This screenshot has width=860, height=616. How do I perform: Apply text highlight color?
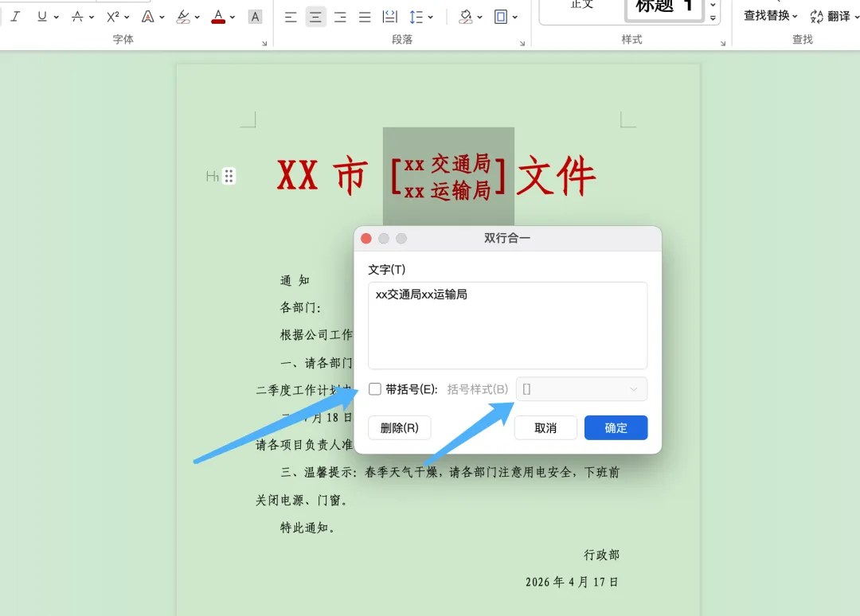[183, 17]
